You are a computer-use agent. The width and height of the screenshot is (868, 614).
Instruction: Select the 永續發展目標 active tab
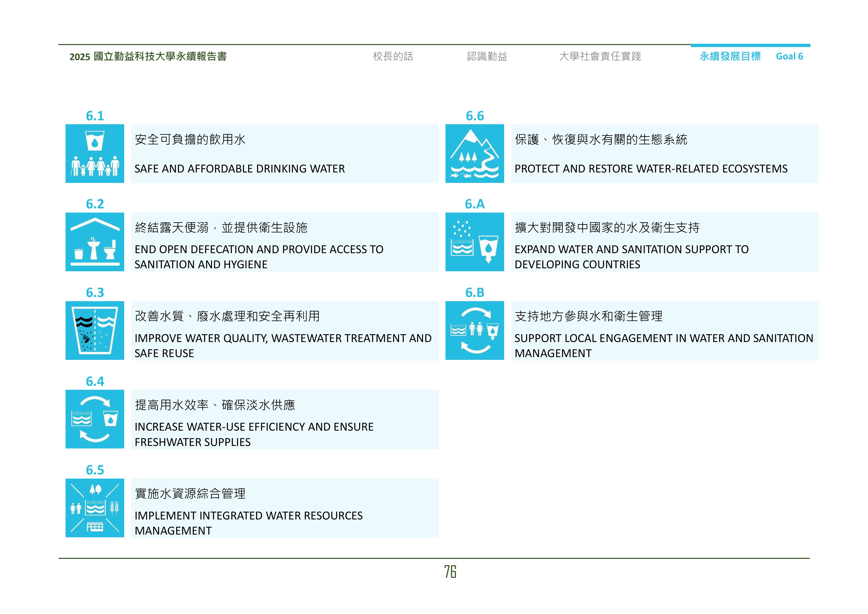tap(730, 56)
